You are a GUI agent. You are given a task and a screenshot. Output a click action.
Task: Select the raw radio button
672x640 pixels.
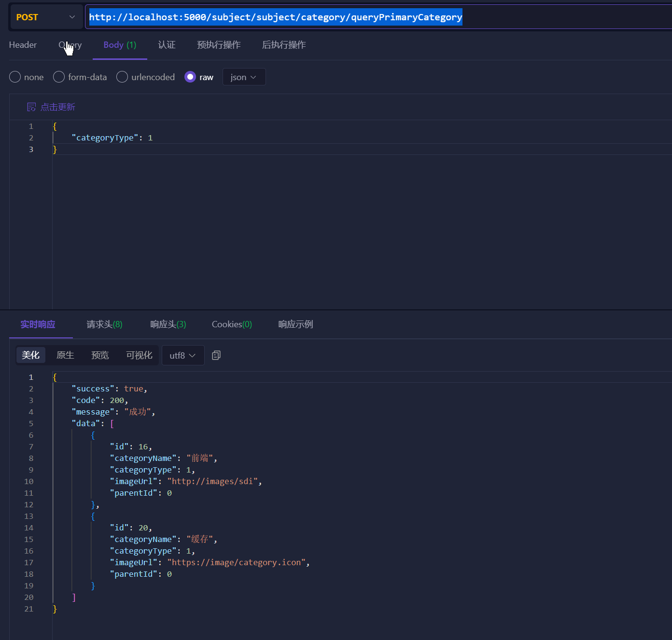190,77
